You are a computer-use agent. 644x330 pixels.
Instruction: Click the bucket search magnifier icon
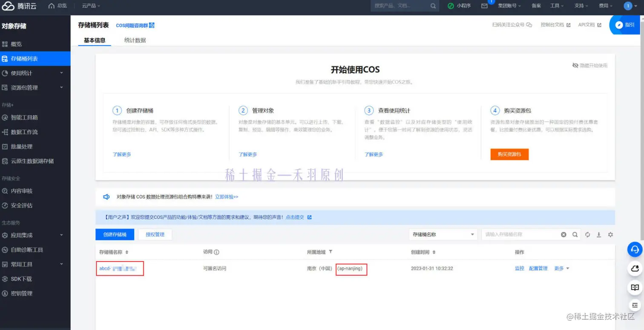[x=575, y=234]
